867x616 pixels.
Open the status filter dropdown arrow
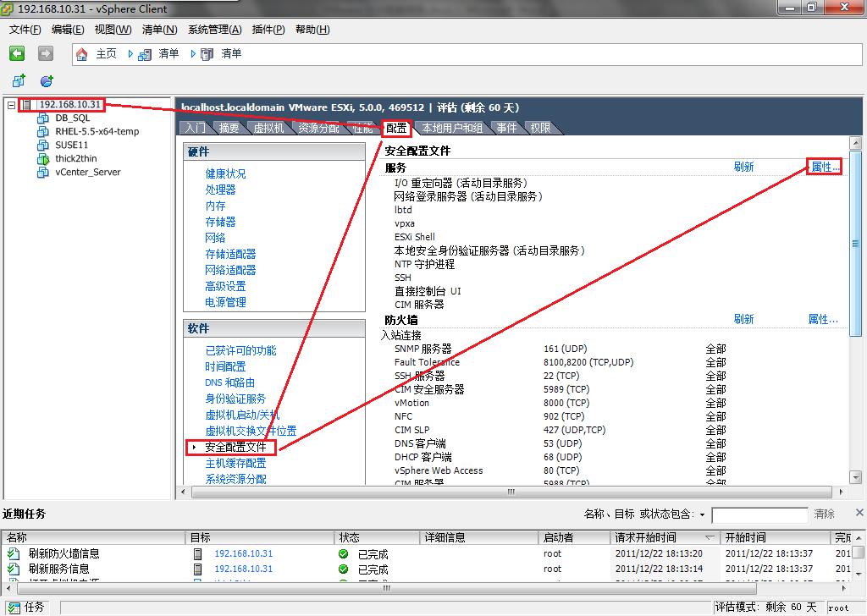(702, 514)
